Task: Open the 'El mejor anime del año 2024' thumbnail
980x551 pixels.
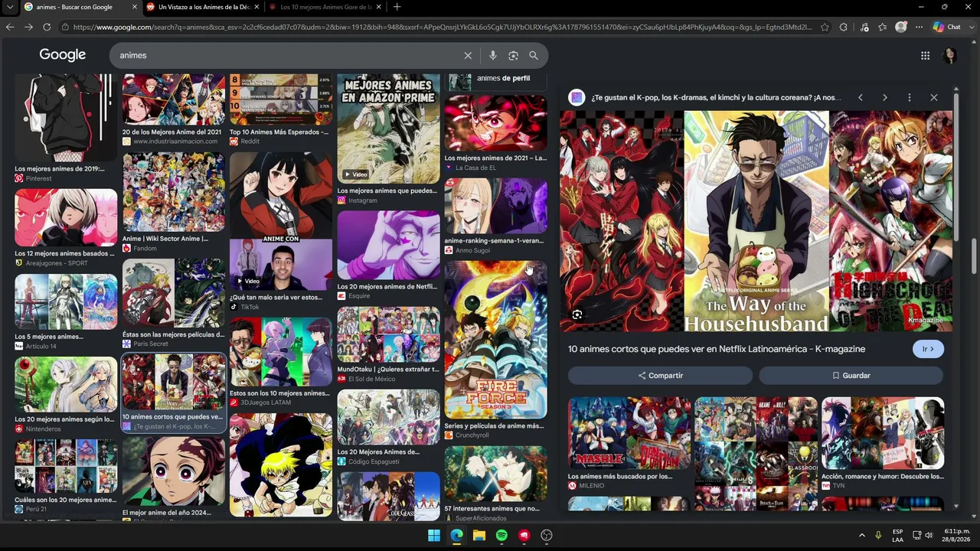Action: tap(174, 471)
